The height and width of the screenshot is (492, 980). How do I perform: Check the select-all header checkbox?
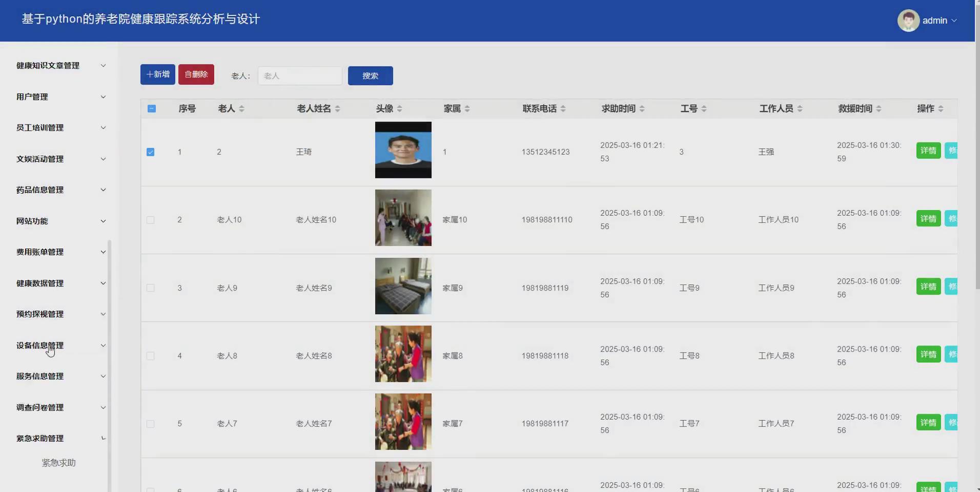tap(151, 109)
